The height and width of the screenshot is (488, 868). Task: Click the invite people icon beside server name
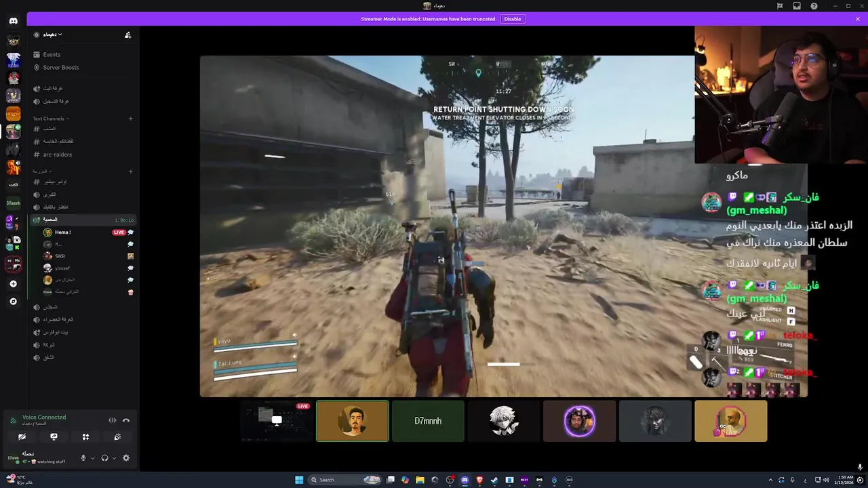127,35
